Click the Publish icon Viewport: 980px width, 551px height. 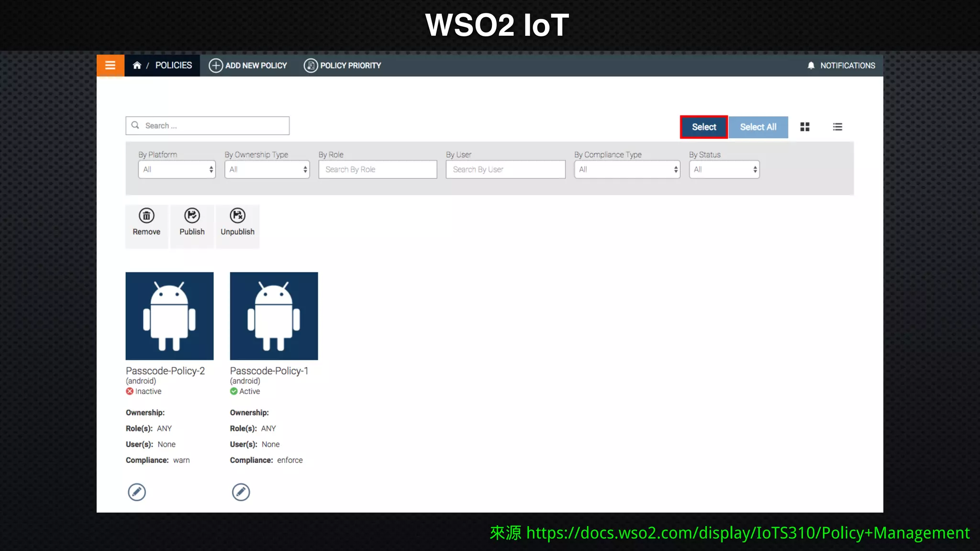click(x=192, y=216)
